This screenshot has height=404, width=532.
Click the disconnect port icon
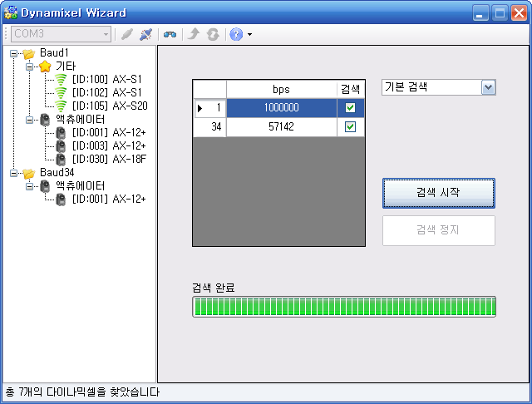coord(146,34)
